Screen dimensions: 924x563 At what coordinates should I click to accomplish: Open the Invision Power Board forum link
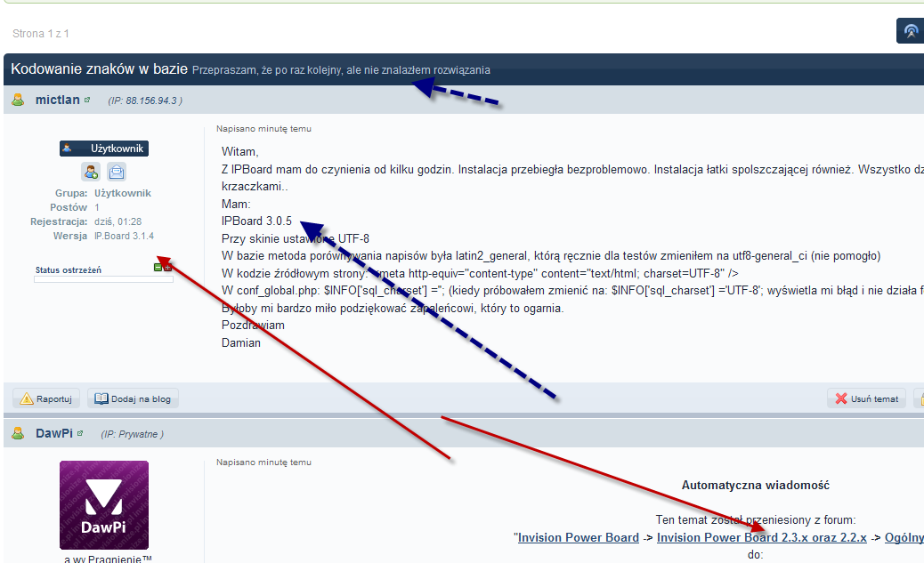(x=579, y=537)
